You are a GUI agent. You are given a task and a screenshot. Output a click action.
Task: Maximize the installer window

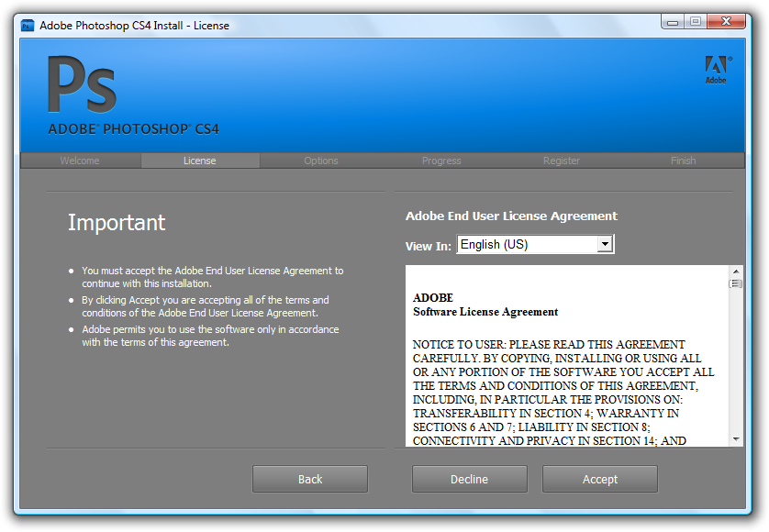(x=696, y=22)
